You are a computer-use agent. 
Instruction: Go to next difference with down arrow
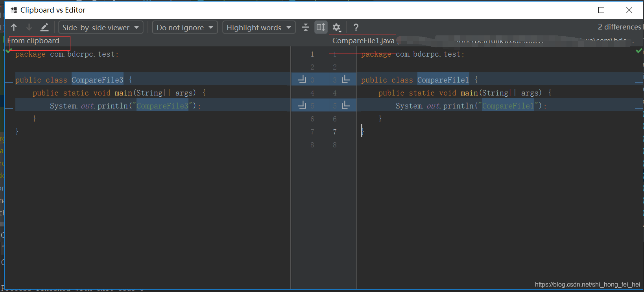[29, 27]
